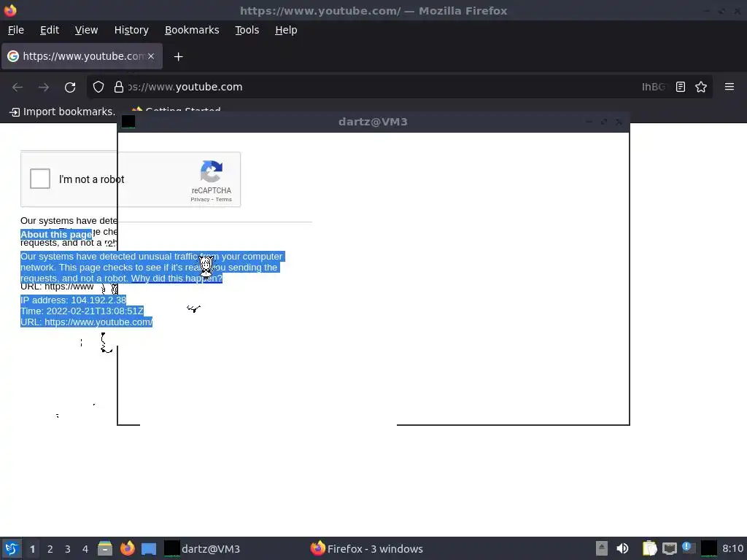Open the Edit menu
The height and width of the screenshot is (560, 747).
50,30
